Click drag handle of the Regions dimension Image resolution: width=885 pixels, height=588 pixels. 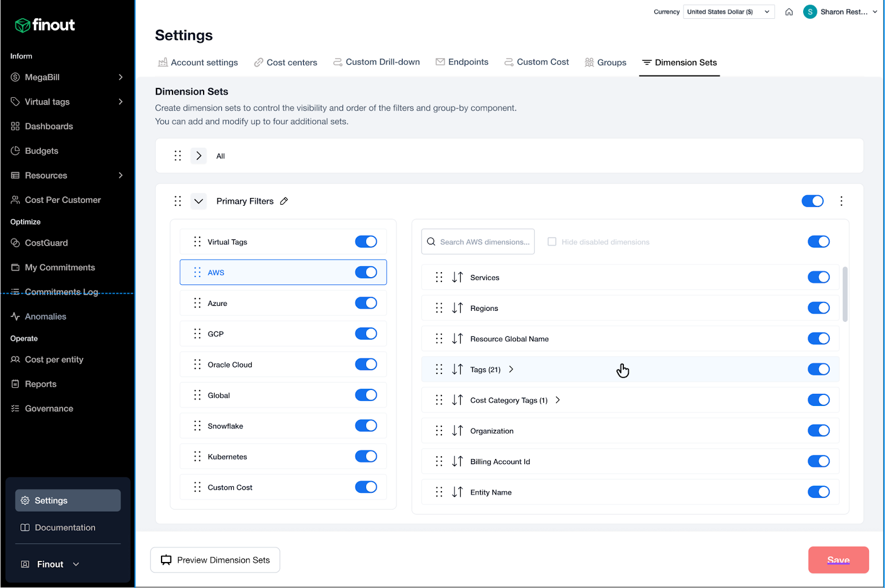click(439, 308)
